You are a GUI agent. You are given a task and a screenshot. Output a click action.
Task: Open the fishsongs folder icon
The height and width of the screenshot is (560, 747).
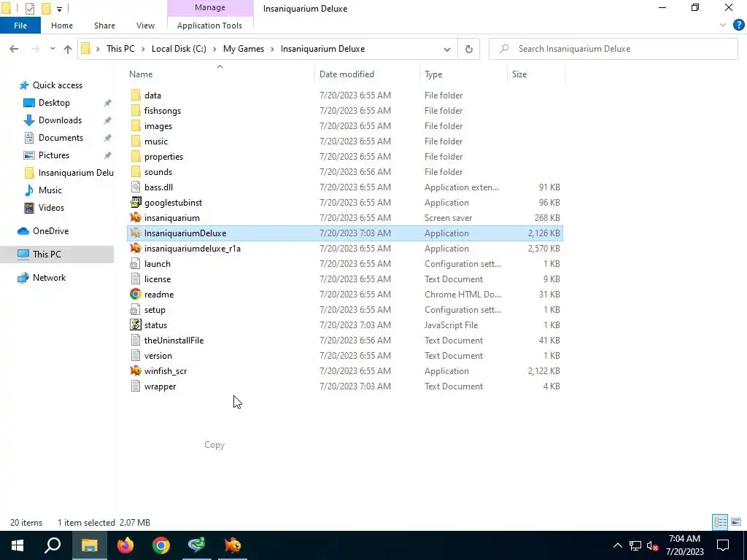click(x=136, y=111)
